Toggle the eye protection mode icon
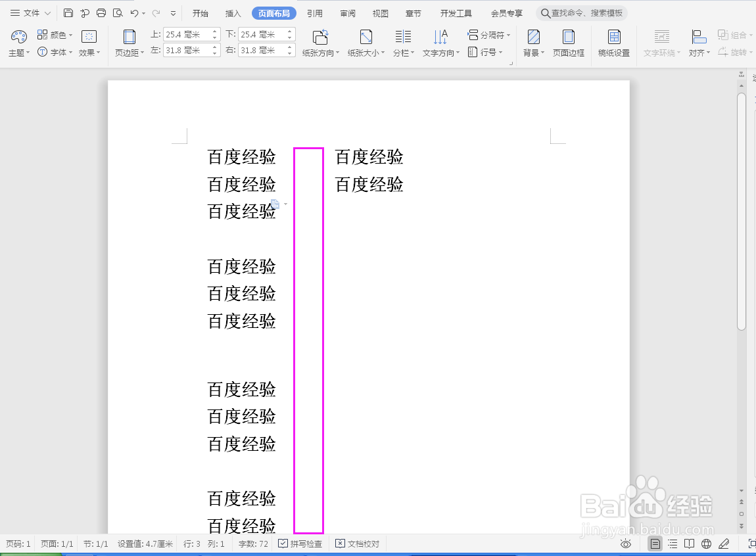Viewport: 756px width, 556px height. pos(626,544)
